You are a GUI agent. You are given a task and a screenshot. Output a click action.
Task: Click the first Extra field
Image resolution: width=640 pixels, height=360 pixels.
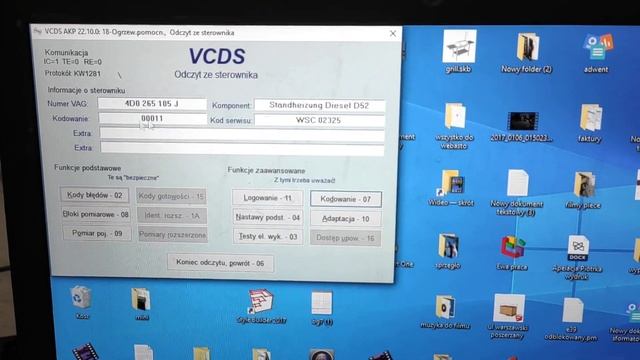pyautogui.click(x=242, y=134)
